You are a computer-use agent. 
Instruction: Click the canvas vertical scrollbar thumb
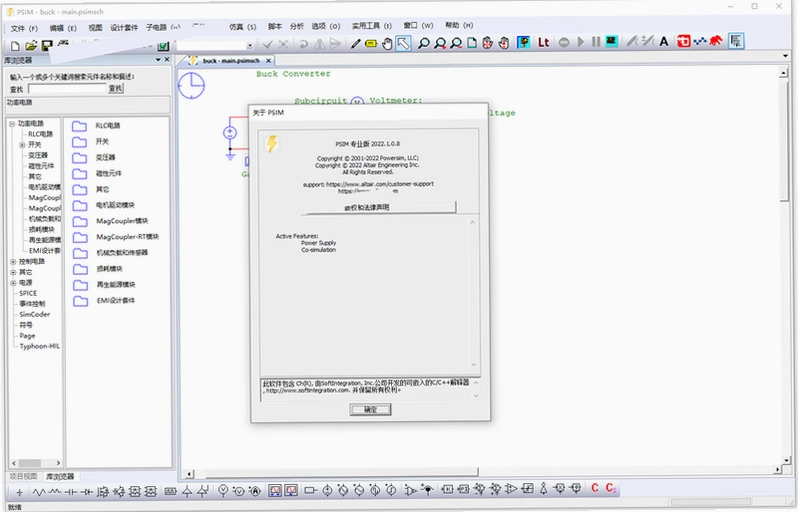[784, 143]
